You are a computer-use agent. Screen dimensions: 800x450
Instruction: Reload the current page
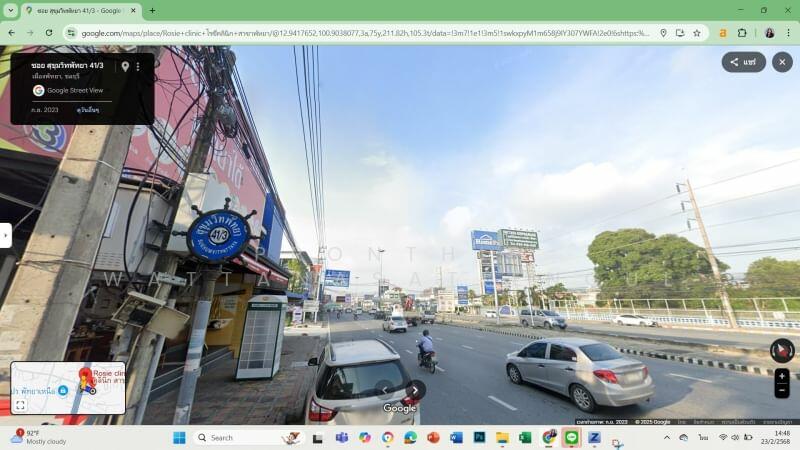(49, 33)
